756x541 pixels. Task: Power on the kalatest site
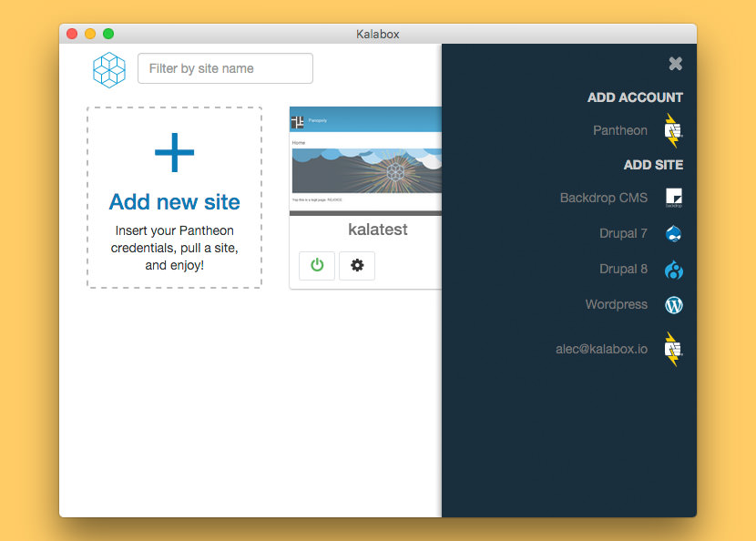tap(317, 265)
